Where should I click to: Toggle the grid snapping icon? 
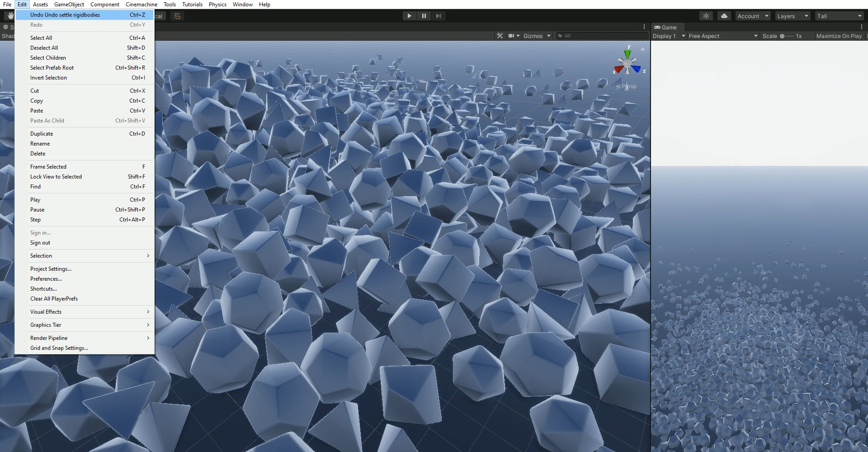point(177,16)
